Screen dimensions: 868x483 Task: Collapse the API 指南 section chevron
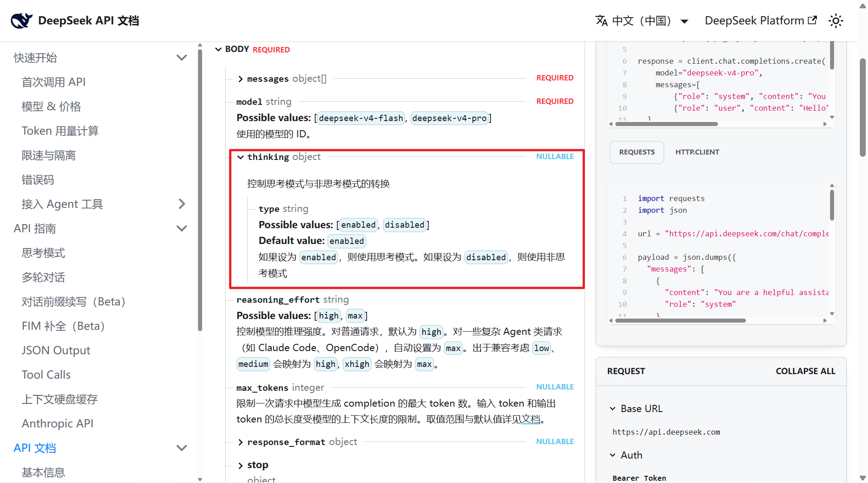click(182, 229)
